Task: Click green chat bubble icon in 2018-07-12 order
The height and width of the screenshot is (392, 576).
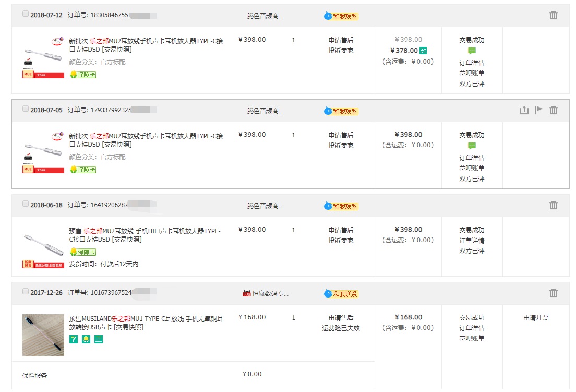Action: click(x=472, y=51)
